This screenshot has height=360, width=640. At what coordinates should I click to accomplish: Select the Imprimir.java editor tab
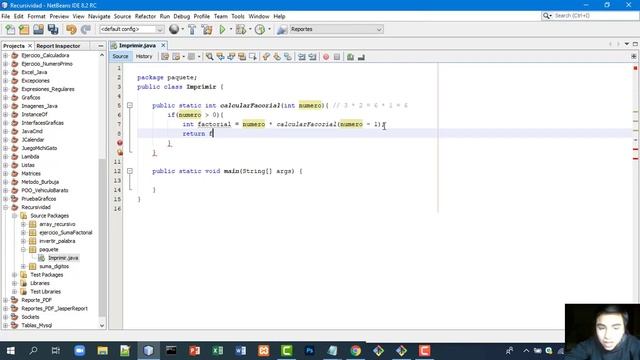point(137,45)
